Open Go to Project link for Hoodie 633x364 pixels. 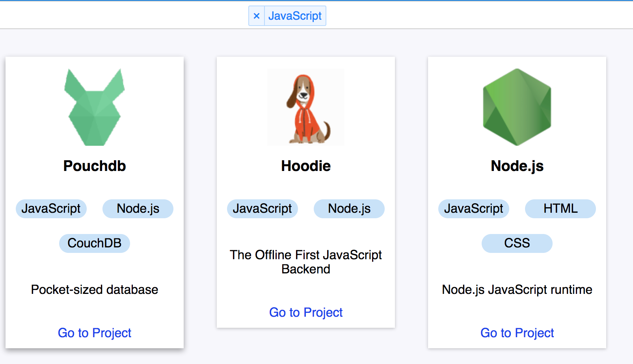pyautogui.click(x=306, y=312)
